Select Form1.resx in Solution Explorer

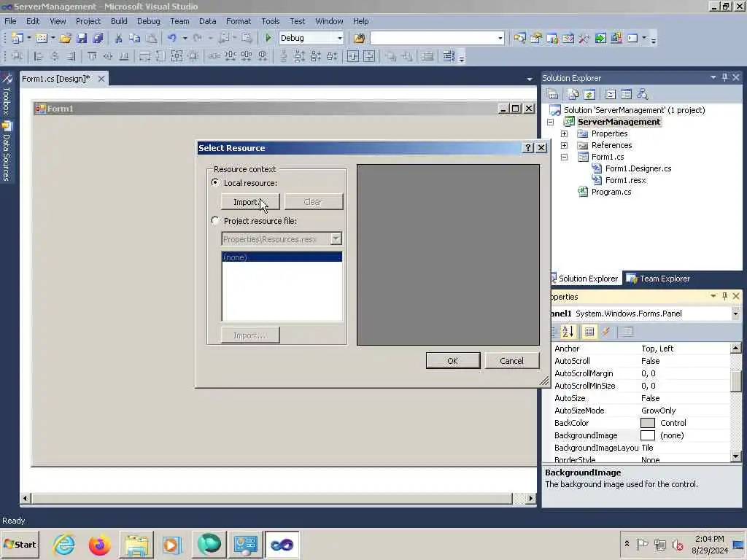[x=625, y=180]
